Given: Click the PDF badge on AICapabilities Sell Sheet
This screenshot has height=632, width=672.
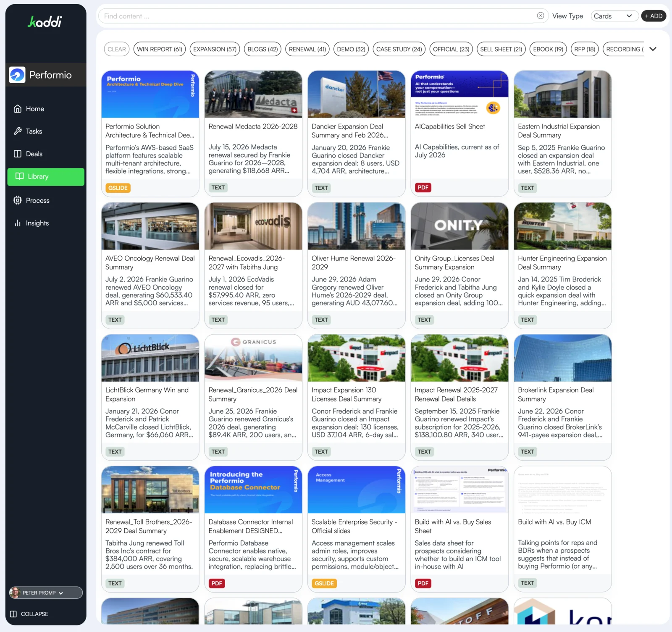Looking at the screenshot, I should click(423, 188).
